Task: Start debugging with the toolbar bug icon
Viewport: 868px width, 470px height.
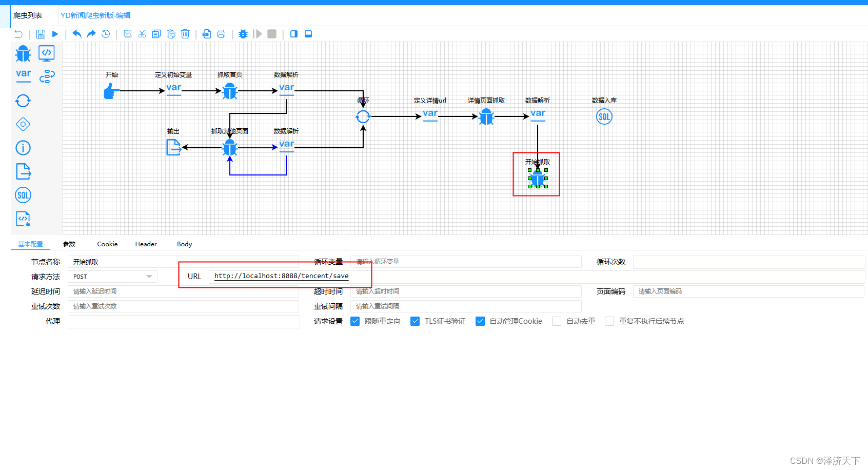Action: pyautogui.click(x=243, y=34)
